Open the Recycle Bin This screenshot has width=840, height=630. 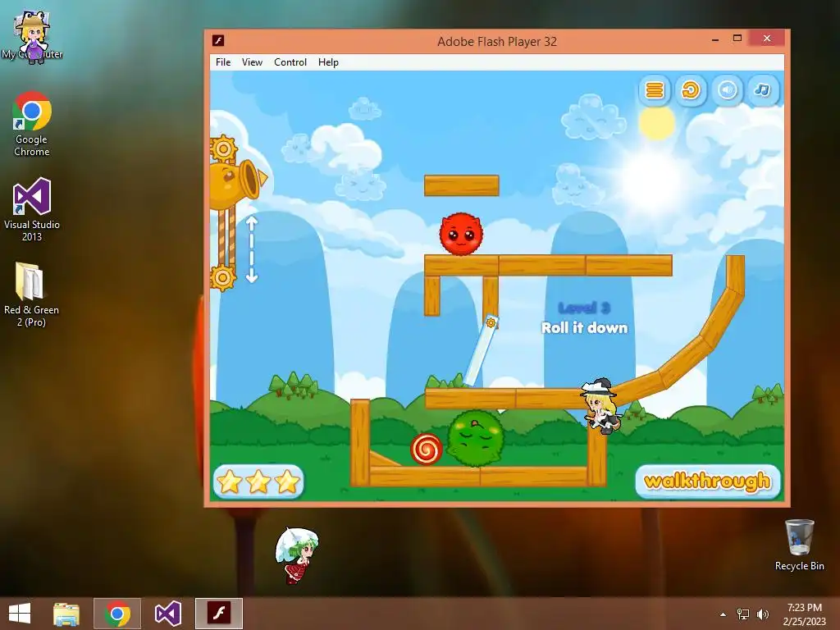[x=799, y=545]
